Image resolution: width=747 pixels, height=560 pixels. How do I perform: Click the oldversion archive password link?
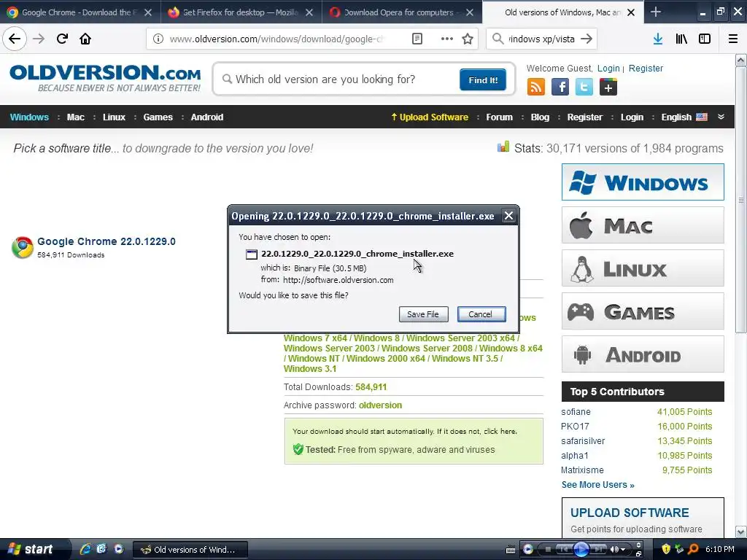pyautogui.click(x=380, y=405)
